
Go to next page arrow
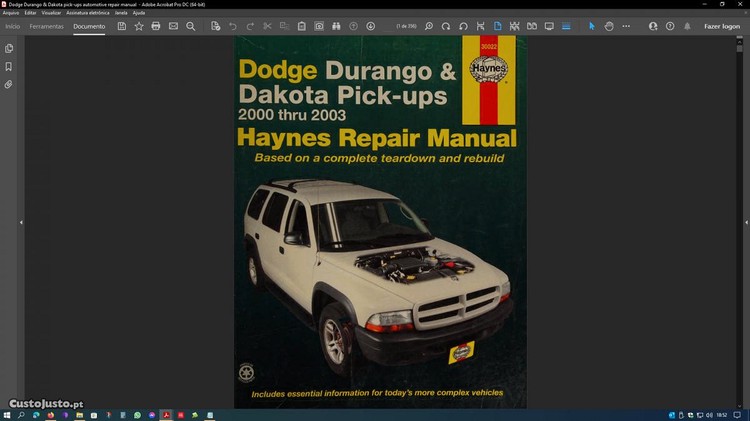click(x=371, y=26)
